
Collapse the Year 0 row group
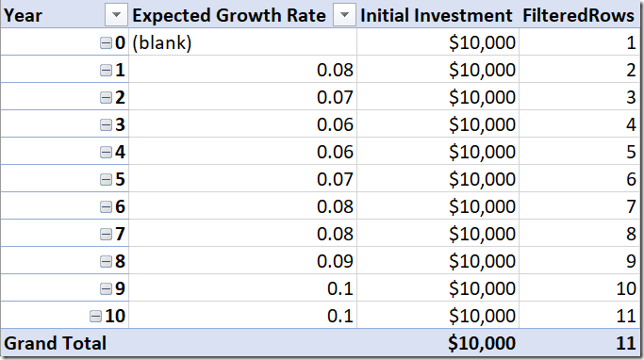coord(106,42)
